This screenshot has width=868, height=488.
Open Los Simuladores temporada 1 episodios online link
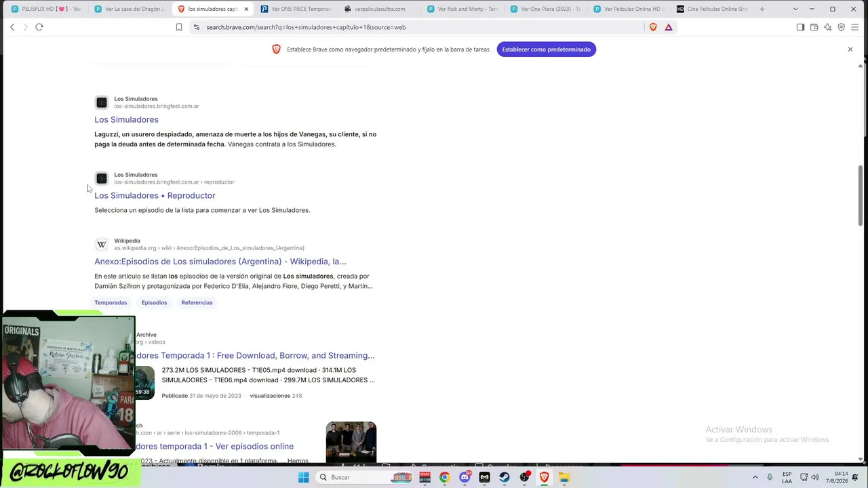(214, 447)
